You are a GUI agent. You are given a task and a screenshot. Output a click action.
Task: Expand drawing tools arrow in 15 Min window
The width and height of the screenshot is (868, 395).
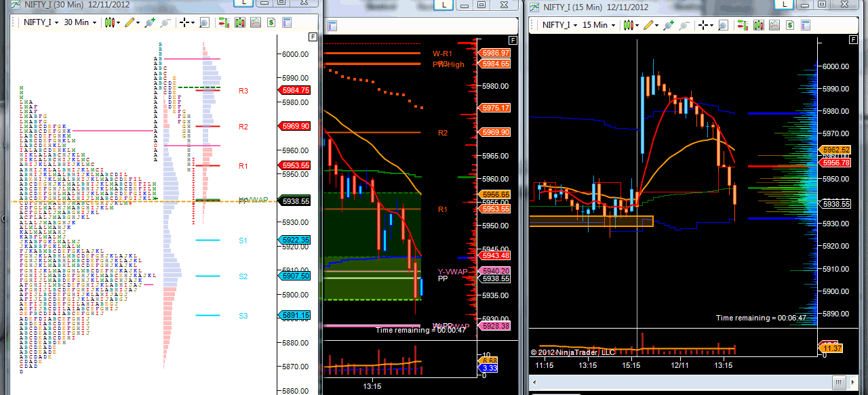point(656,25)
